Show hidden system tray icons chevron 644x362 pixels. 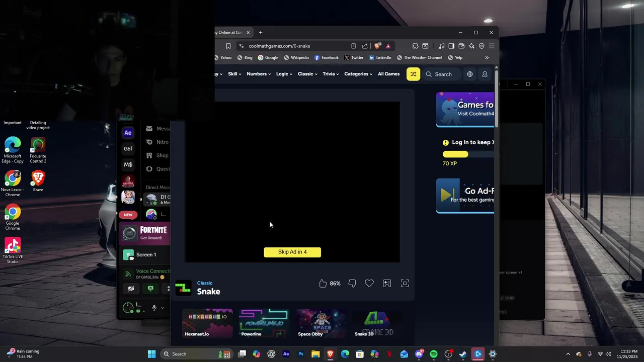[568, 354]
